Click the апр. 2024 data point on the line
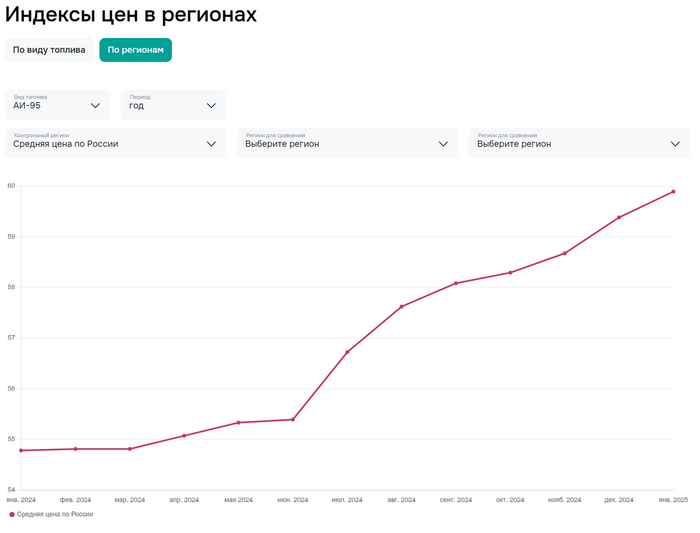This screenshot has height=533, width=700. click(184, 435)
